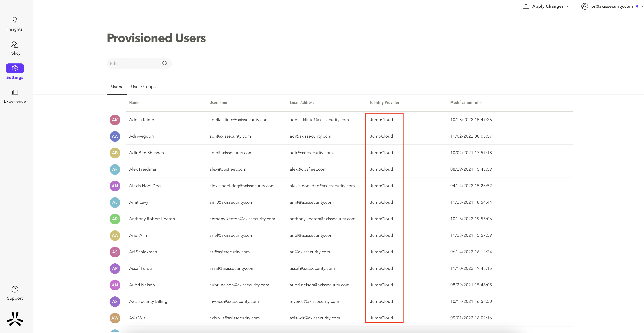Expand the account menu dropdown arrow
Screen dimensions: 644x333
tap(642, 7)
